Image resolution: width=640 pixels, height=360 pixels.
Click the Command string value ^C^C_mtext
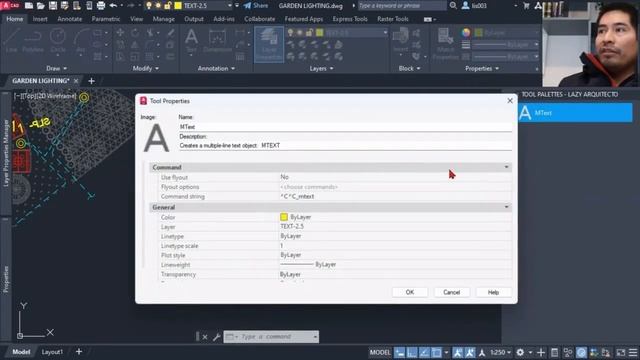pyautogui.click(x=297, y=196)
